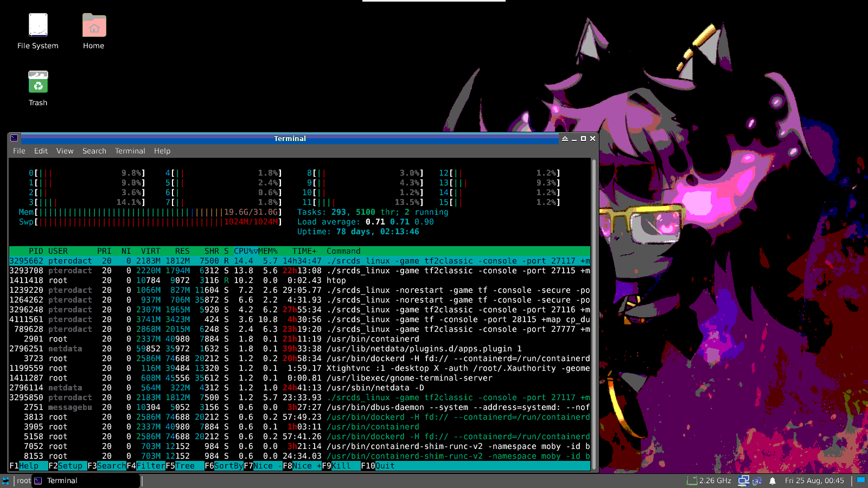Select process row with PID 3296248
Screen dimensions: 868x488
pos(299,310)
